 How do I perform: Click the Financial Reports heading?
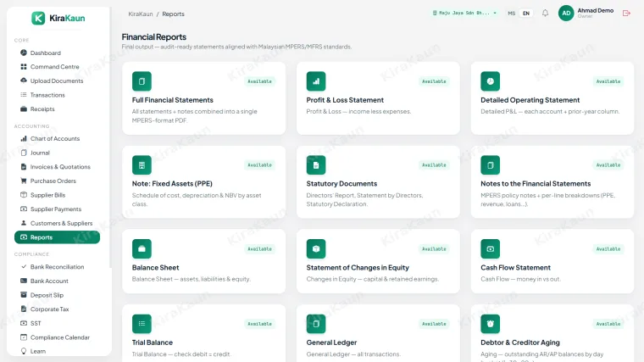[154, 36]
